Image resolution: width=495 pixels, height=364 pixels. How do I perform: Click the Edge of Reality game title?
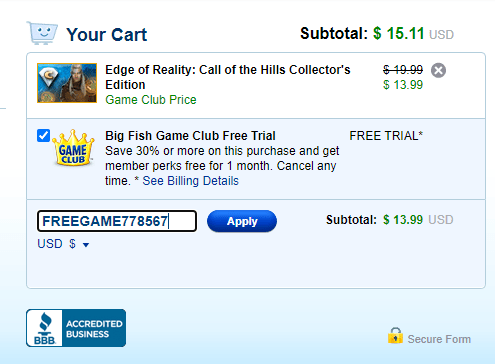[x=228, y=77]
